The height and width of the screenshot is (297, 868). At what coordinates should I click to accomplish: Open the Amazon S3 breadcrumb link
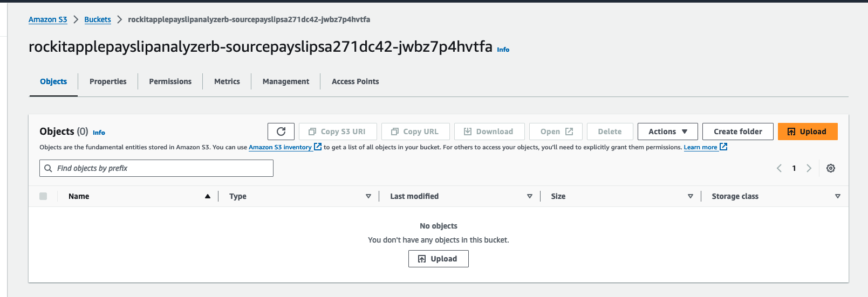coord(48,19)
